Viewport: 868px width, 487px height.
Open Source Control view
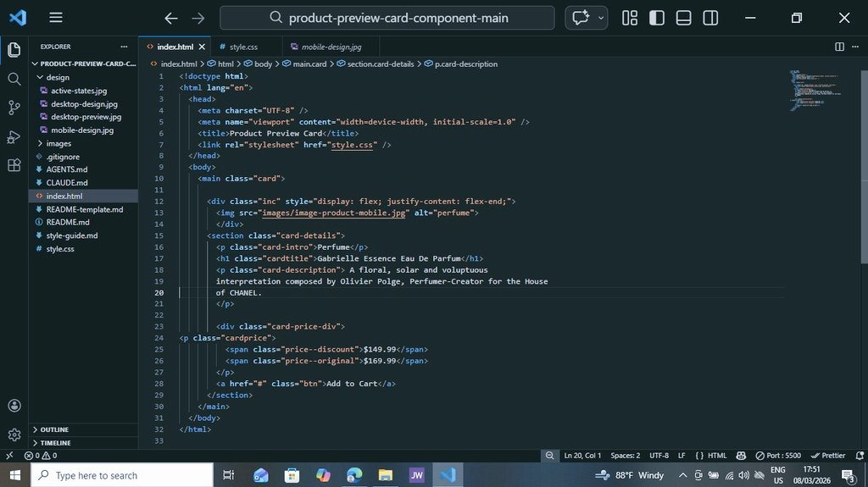(14, 108)
